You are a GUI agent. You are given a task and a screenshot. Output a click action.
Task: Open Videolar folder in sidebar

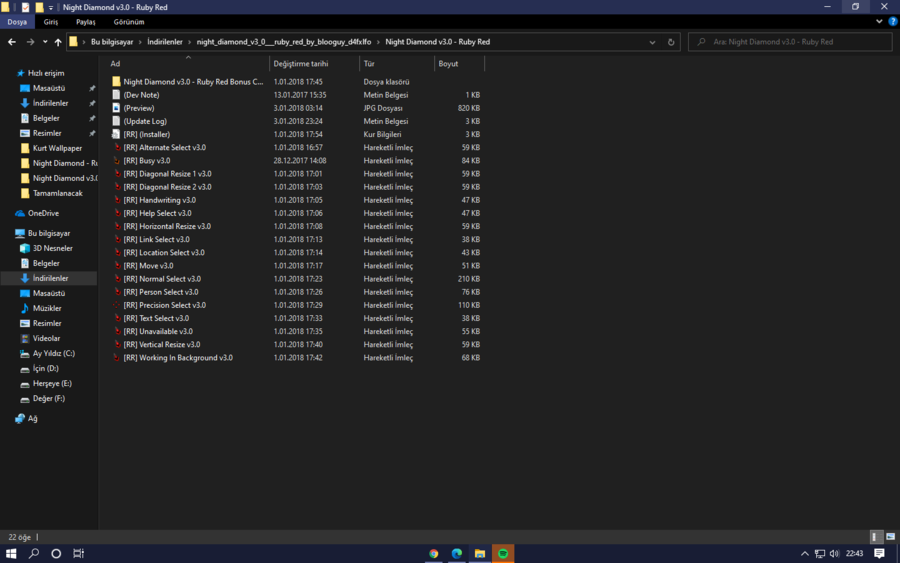point(46,338)
